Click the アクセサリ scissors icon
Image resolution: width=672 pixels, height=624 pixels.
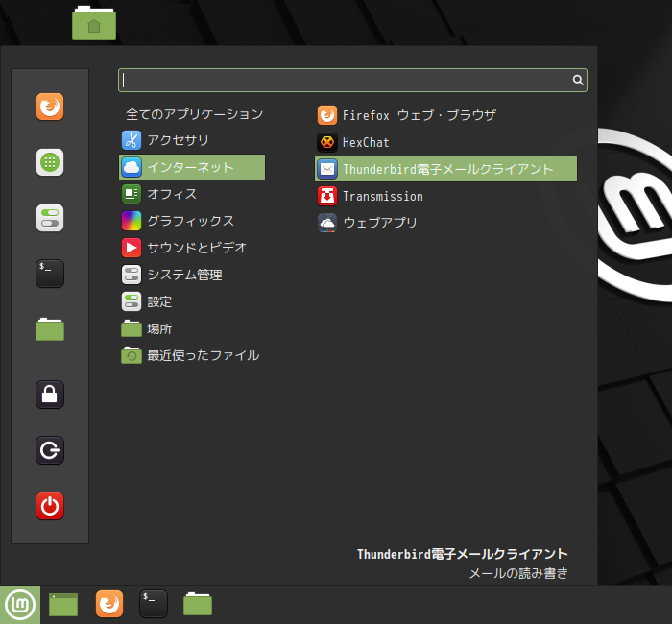tap(132, 140)
